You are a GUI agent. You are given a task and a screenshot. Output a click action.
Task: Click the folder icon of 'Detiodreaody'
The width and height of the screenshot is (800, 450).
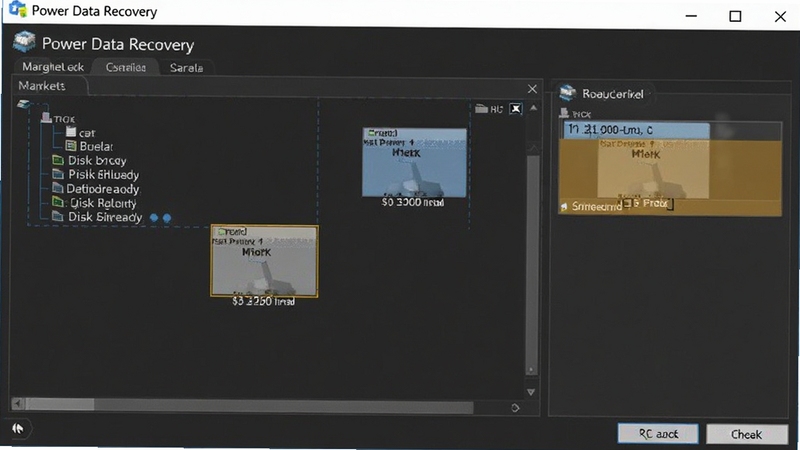click(58, 188)
